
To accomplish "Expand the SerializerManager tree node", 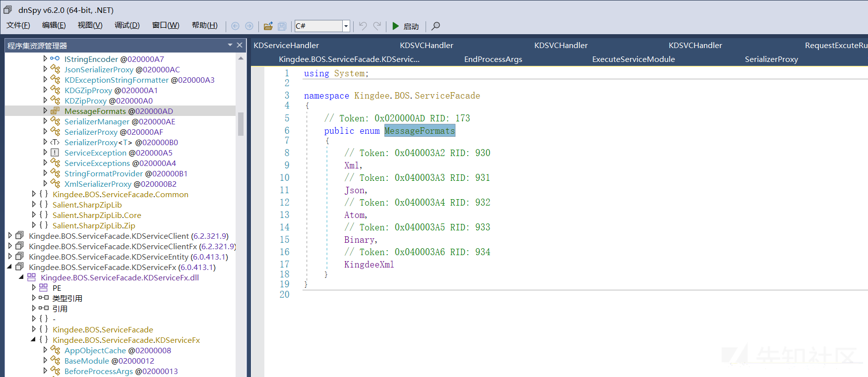I will pyautogui.click(x=45, y=121).
